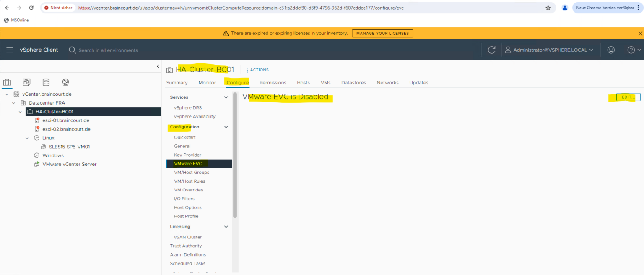Click the search all environments field
This screenshot has width=644, height=275.
click(x=105, y=50)
